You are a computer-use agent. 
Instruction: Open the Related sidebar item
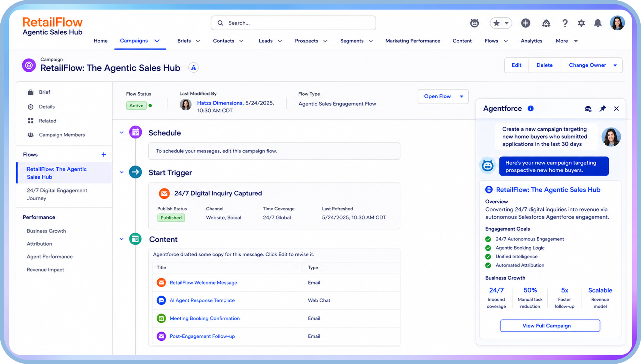(x=47, y=121)
